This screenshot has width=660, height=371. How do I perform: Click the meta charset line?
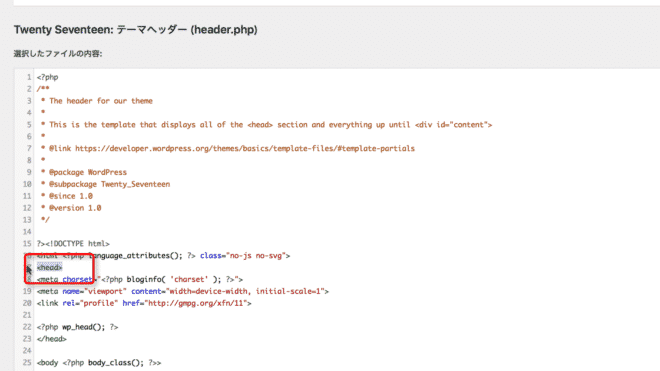(x=140, y=279)
